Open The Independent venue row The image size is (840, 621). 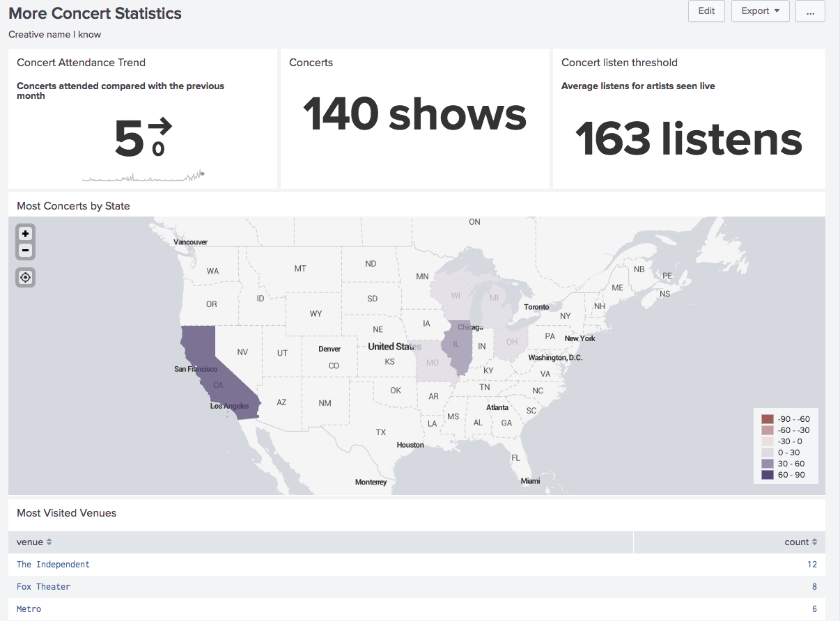coord(417,565)
